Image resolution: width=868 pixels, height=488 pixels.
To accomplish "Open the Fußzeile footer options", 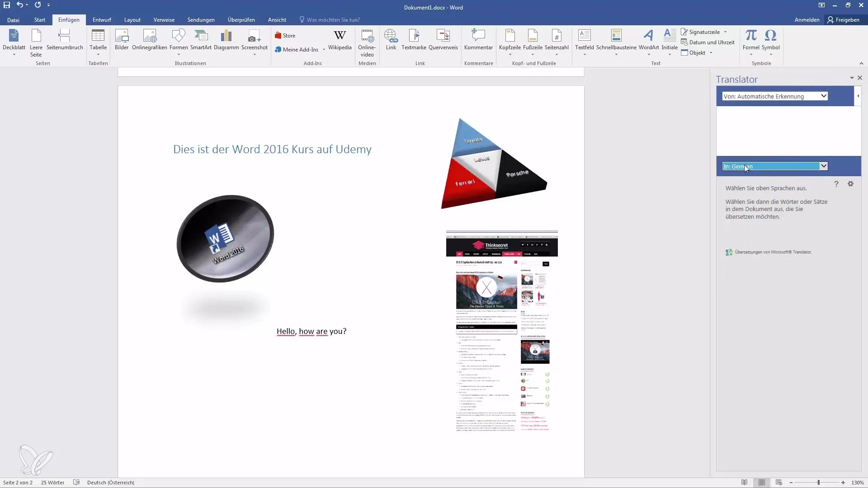I will click(x=533, y=42).
